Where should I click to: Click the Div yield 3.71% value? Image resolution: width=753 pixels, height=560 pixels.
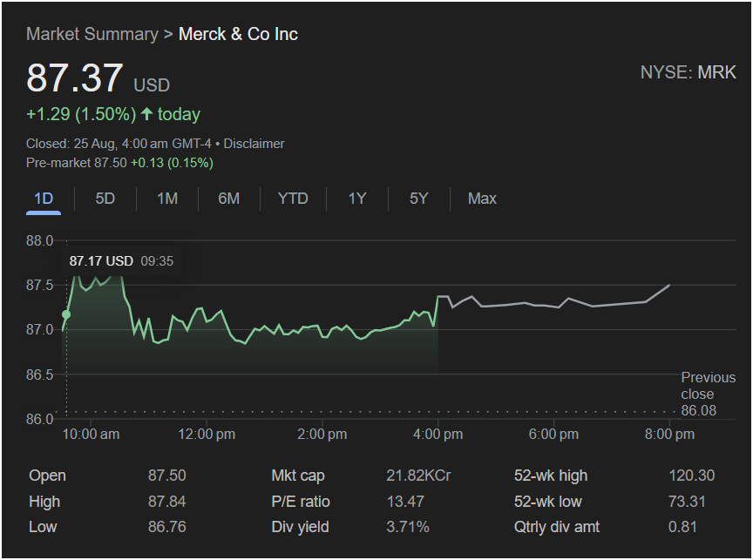(x=408, y=527)
